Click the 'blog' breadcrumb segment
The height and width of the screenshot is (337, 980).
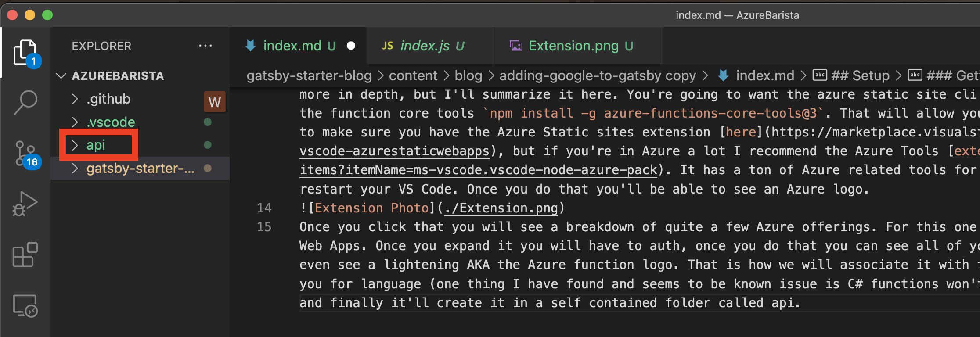[x=468, y=76]
